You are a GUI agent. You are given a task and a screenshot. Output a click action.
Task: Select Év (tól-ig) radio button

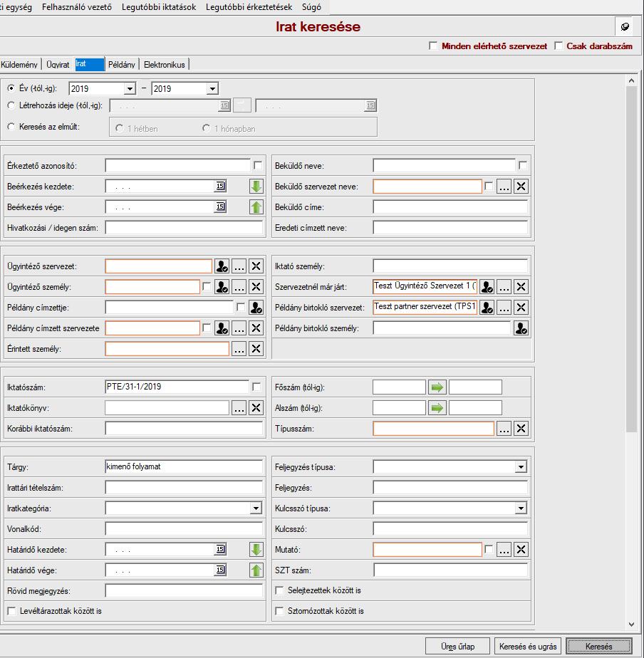tap(11, 88)
